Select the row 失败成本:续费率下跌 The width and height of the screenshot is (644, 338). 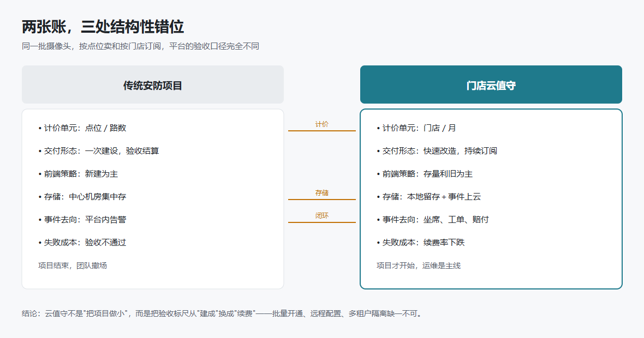(421, 243)
